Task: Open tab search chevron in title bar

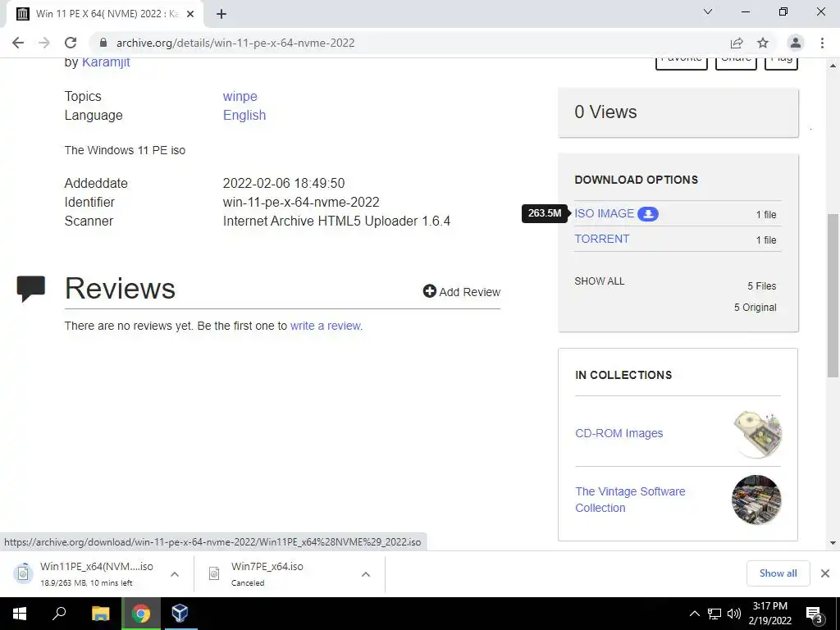Action: click(708, 11)
